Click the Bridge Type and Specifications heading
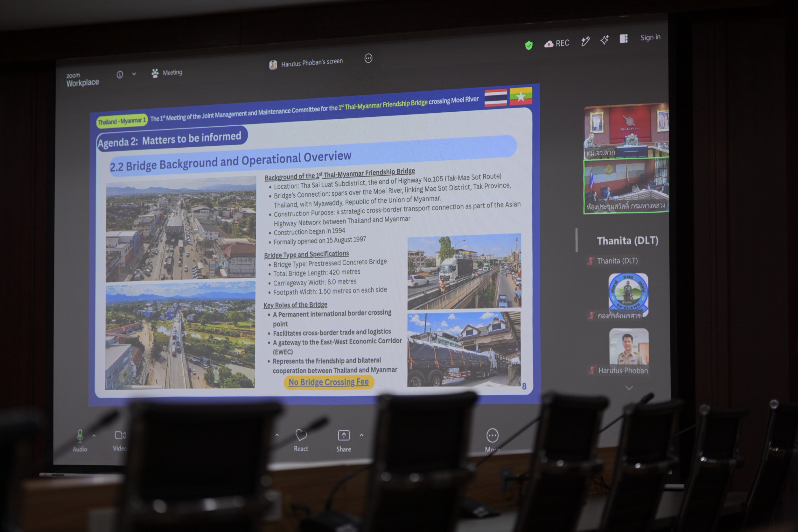798x532 pixels. [306, 255]
